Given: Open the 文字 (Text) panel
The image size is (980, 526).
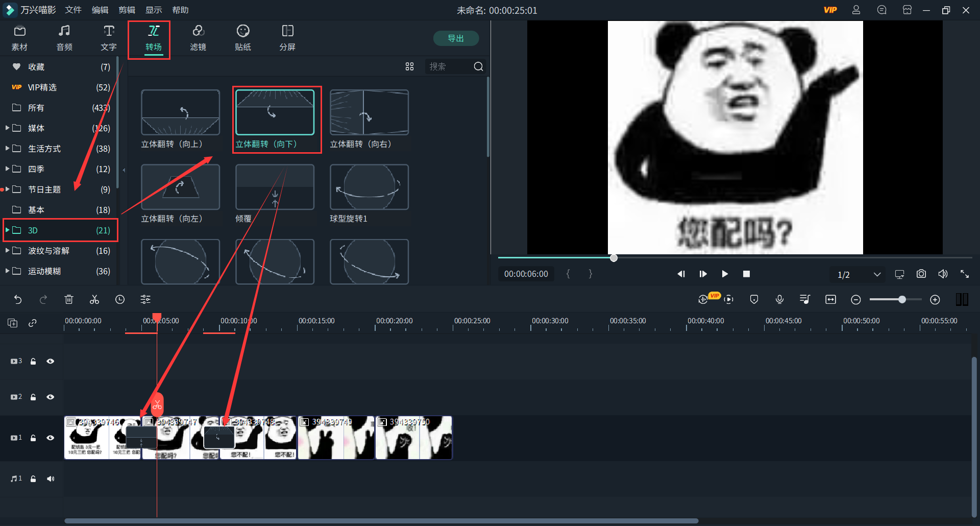Looking at the screenshot, I should click(108, 37).
